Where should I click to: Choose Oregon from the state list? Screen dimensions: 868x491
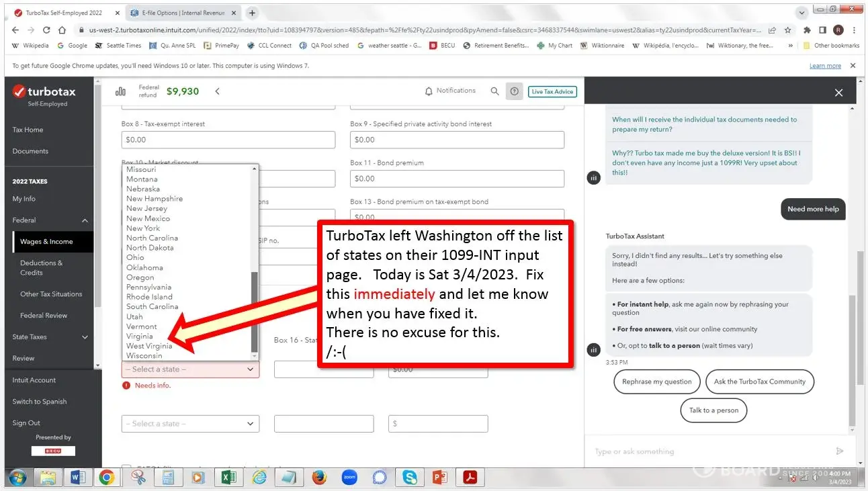140,277
